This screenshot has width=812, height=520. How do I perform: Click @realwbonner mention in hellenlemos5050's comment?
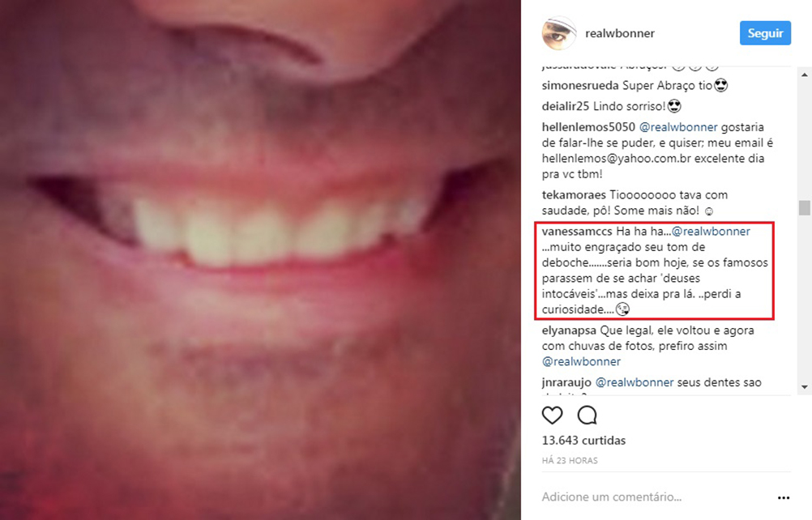(x=678, y=127)
